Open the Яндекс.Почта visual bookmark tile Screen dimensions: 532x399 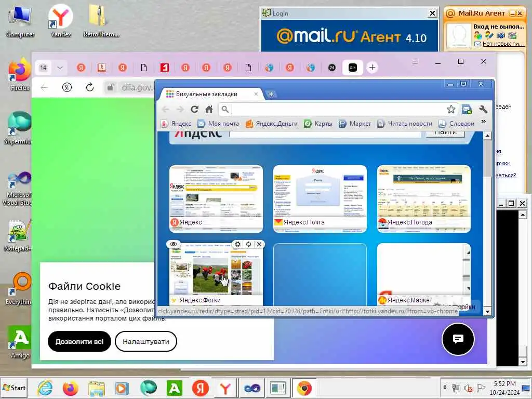click(320, 199)
